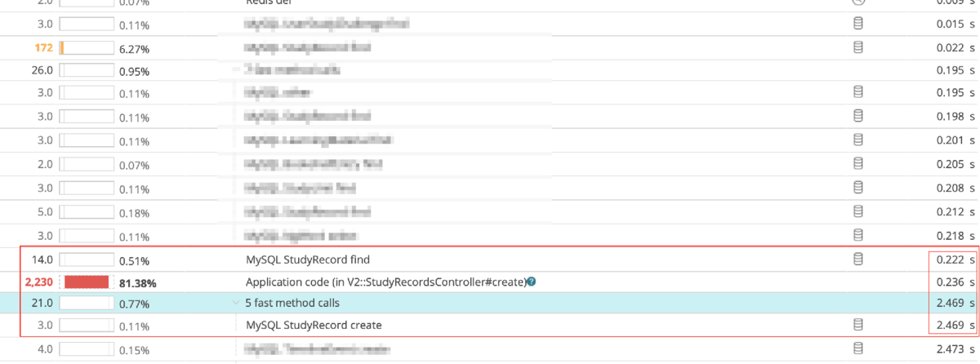Open the MySQL StudyRecord find segment

pos(308,260)
